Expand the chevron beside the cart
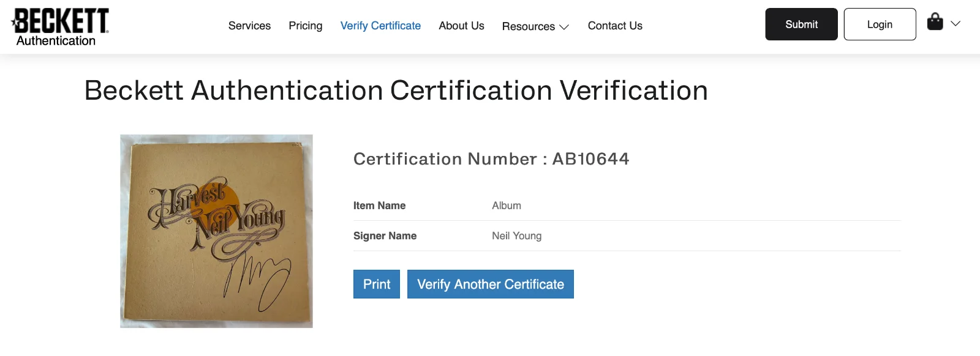Viewport: 980px width, 356px height. click(x=956, y=24)
